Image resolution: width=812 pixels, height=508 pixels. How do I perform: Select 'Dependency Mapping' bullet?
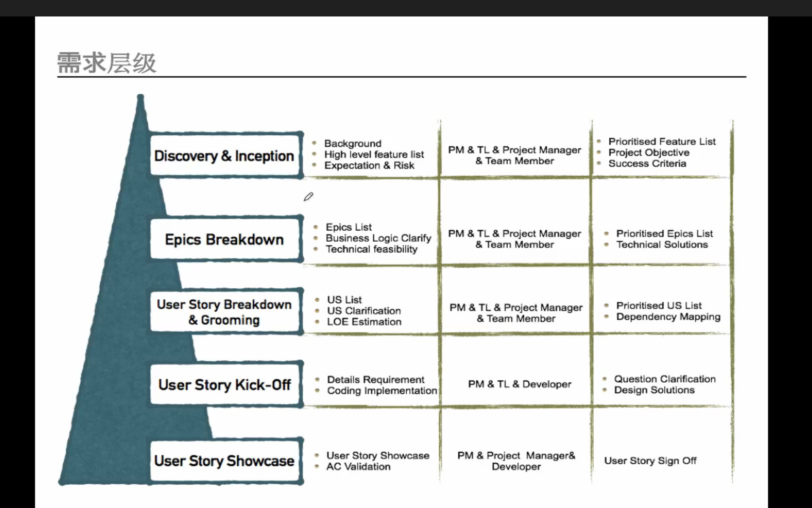click(x=668, y=316)
